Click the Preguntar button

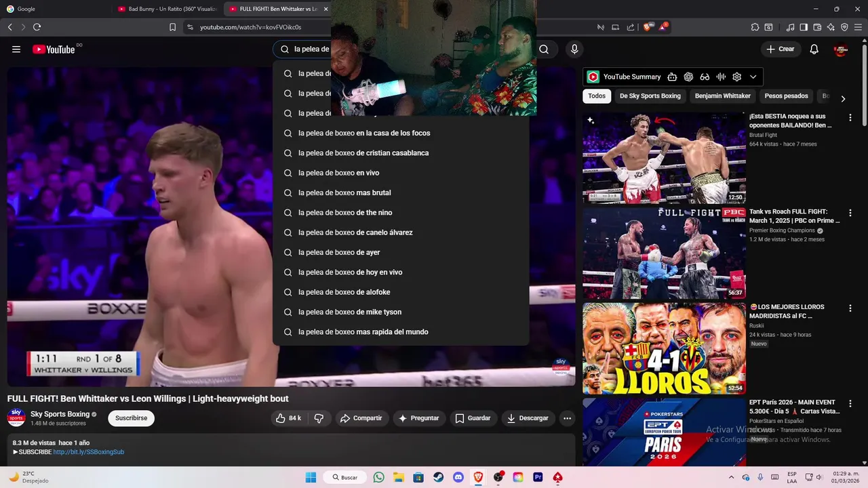coord(419,418)
